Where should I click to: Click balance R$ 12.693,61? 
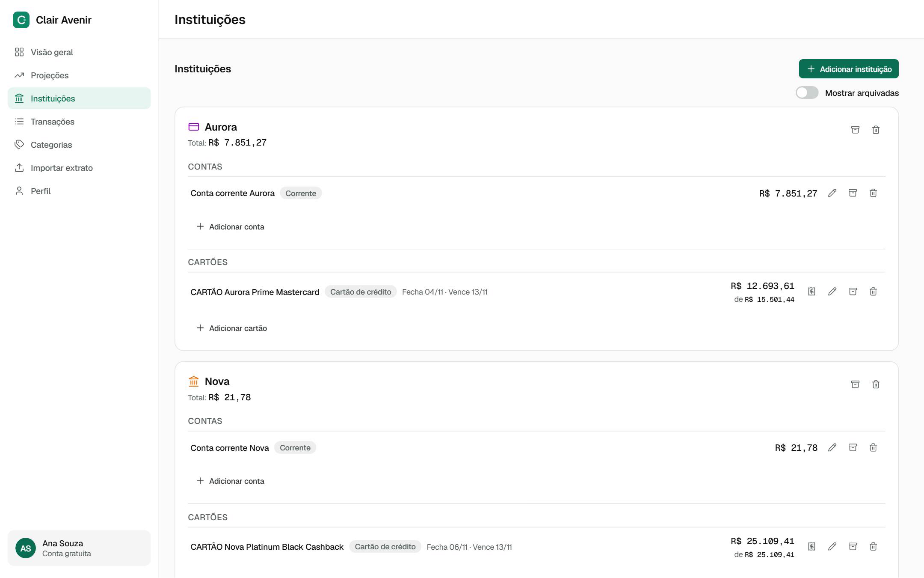coord(762,286)
